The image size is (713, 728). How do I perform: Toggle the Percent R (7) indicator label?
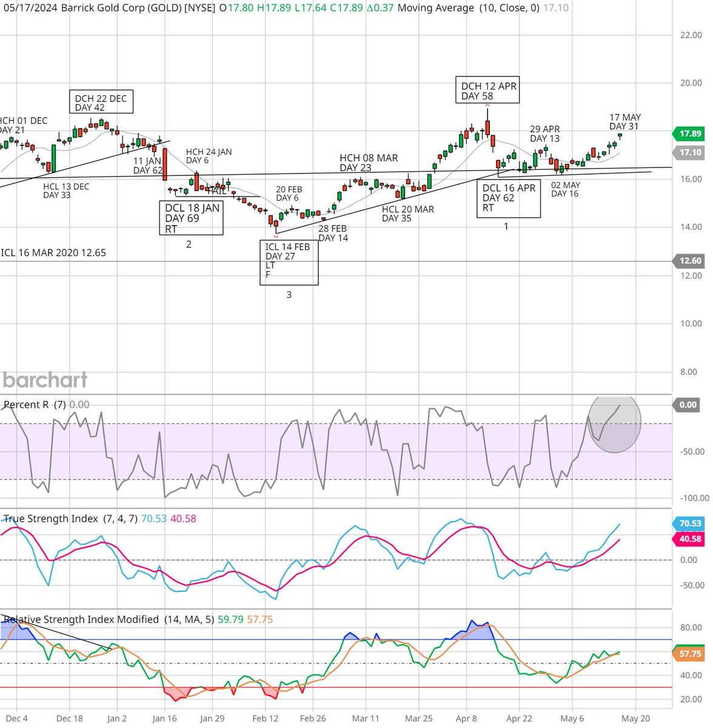pos(36,405)
